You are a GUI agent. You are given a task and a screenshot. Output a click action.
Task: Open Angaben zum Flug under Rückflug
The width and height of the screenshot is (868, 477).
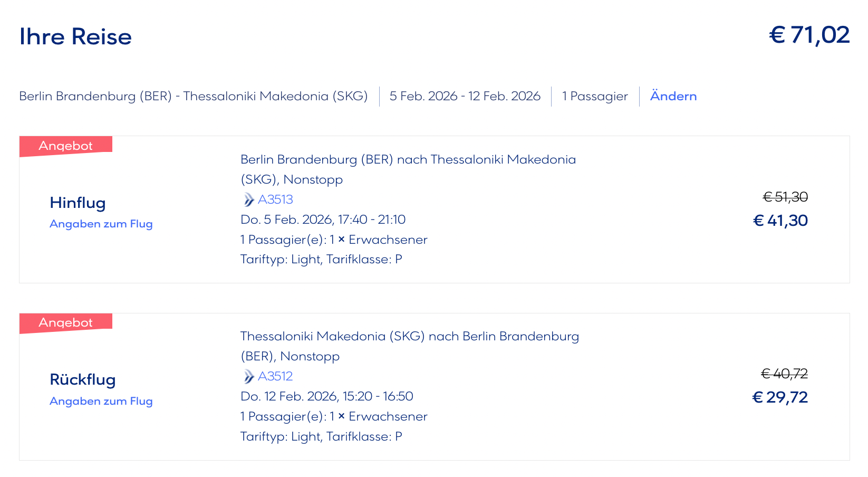(101, 401)
